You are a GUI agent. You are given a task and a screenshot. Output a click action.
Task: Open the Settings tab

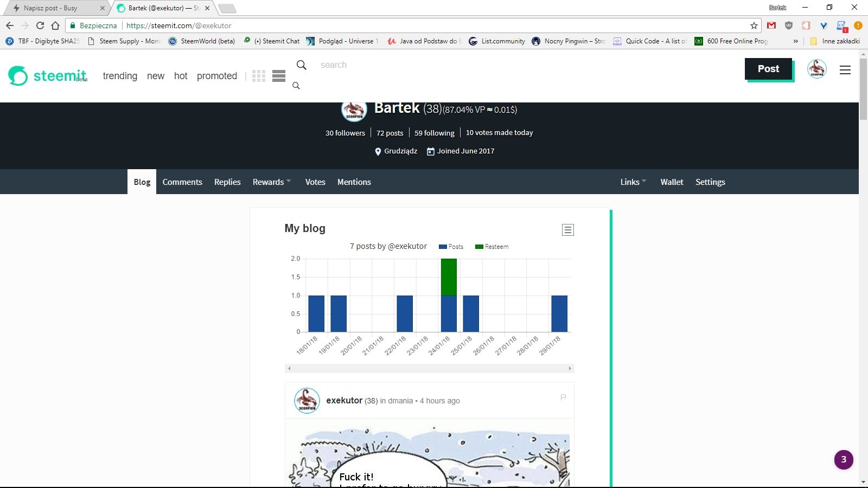pyautogui.click(x=710, y=182)
